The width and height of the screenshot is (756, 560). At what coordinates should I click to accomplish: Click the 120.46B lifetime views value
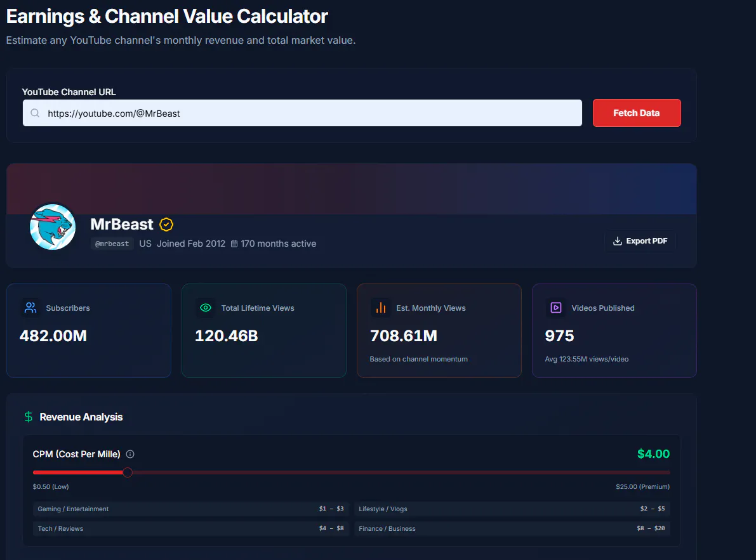(x=226, y=335)
